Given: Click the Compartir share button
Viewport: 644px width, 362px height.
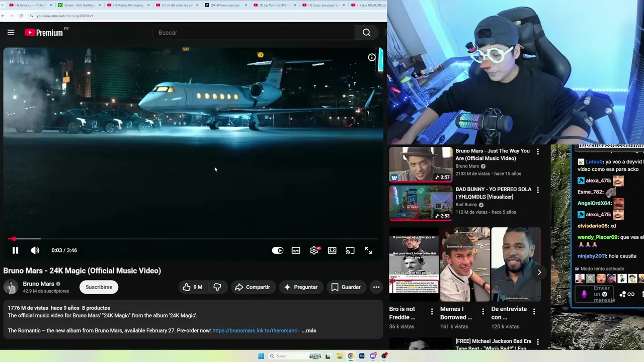Looking at the screenshot, I should click(x=253, y=287).
